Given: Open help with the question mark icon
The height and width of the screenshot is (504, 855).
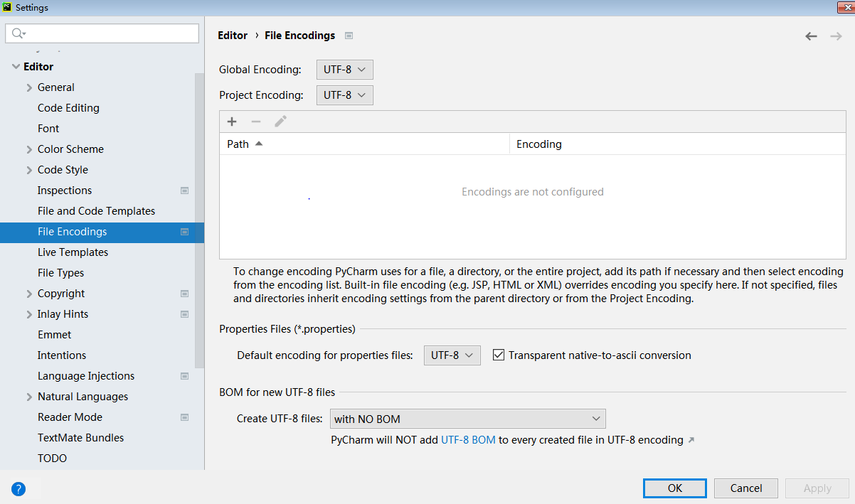Looking at the screenshot, I should point(18,488).
